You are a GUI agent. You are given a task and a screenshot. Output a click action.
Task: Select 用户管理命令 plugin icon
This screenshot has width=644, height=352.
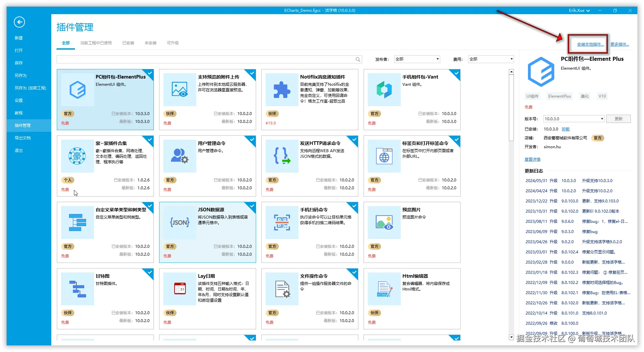pos(180,156)
